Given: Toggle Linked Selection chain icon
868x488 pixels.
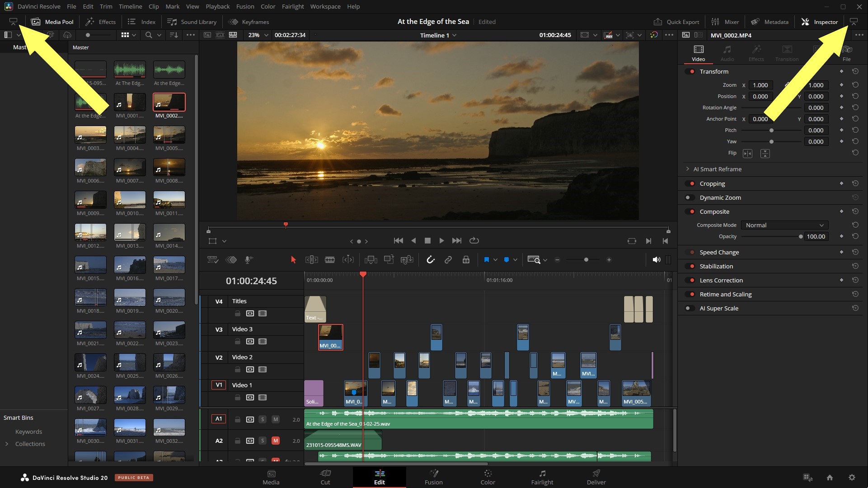Looking at the screenshot, I should [x=448, y=260].
